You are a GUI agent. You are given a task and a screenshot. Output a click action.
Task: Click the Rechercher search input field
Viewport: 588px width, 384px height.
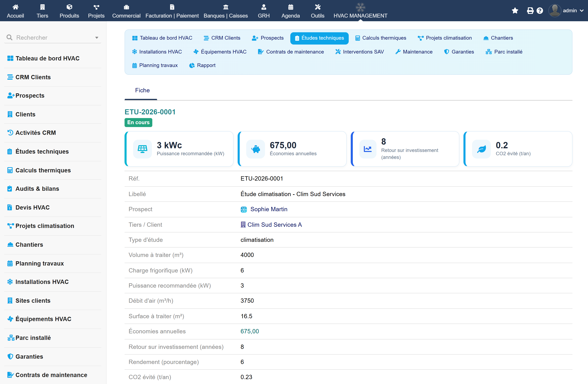(x=53, y=38)
